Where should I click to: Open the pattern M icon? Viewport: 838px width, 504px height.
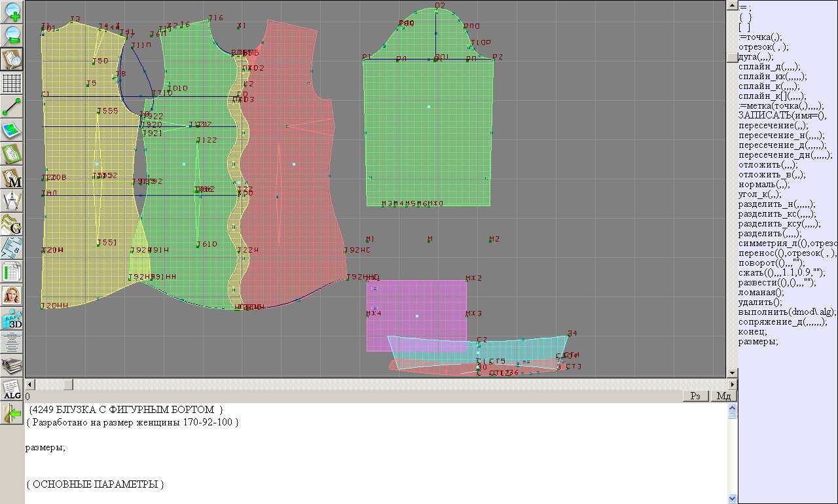tap(12, 177)
